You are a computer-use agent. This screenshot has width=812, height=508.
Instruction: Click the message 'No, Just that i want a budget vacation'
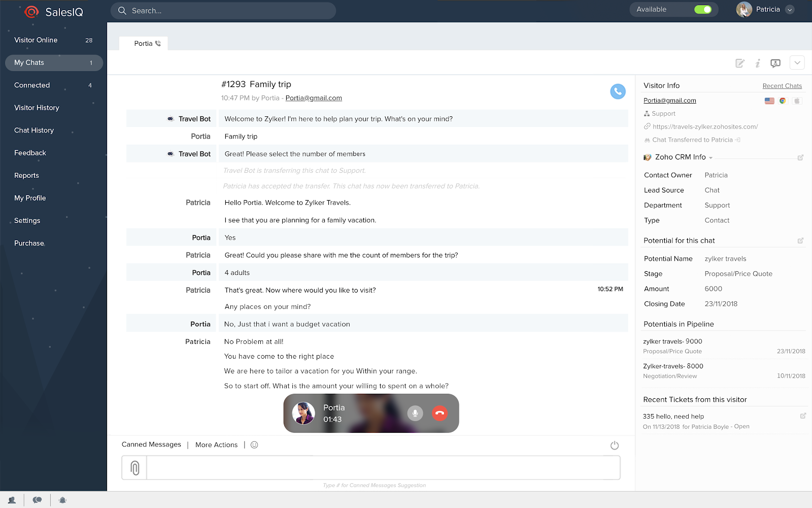(287, 324)
